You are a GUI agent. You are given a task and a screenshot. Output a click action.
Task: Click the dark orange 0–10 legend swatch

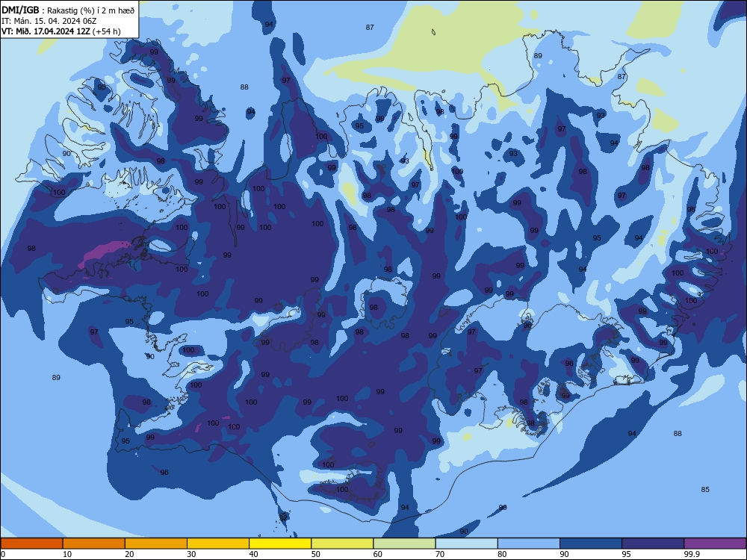point(31,544)
